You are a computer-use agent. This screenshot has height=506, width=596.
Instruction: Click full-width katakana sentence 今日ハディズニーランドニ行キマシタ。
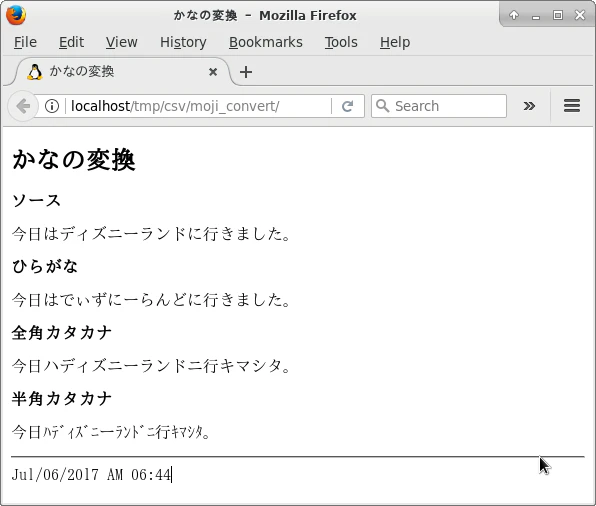(151, 366)
